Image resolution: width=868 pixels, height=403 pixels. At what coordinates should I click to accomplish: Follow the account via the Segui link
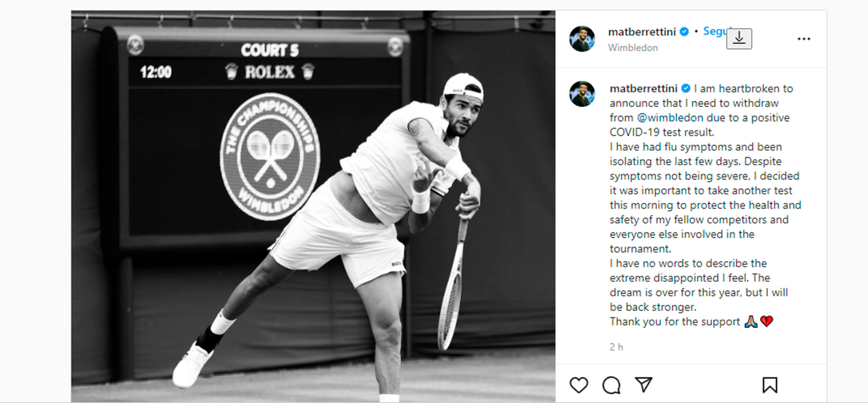[x=715, y=31]
